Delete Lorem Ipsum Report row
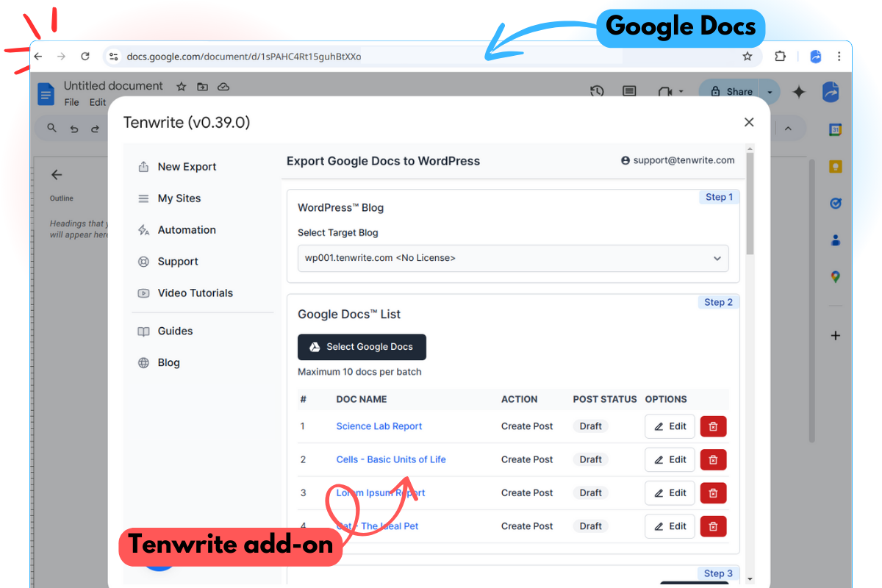 (x=713, y=492)
